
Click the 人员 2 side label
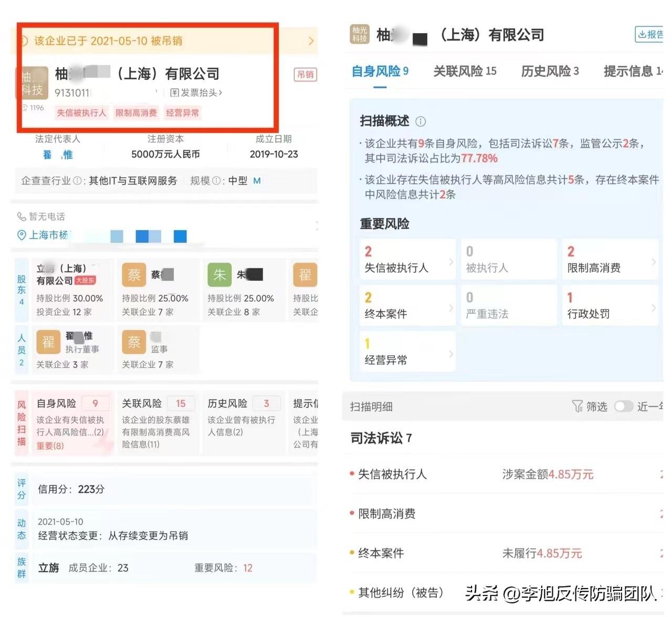22,350
